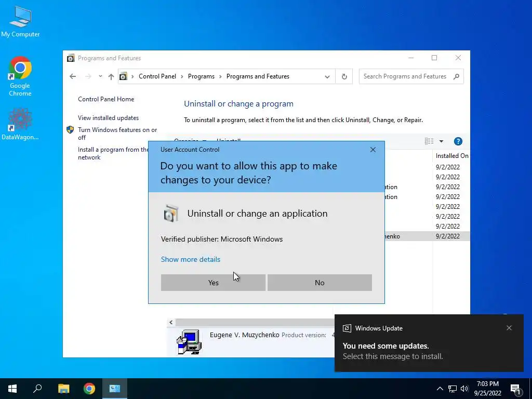Viewport: 532px width, 399px height.
Task: Refresh the Programs and Features list
Action: 344,77
